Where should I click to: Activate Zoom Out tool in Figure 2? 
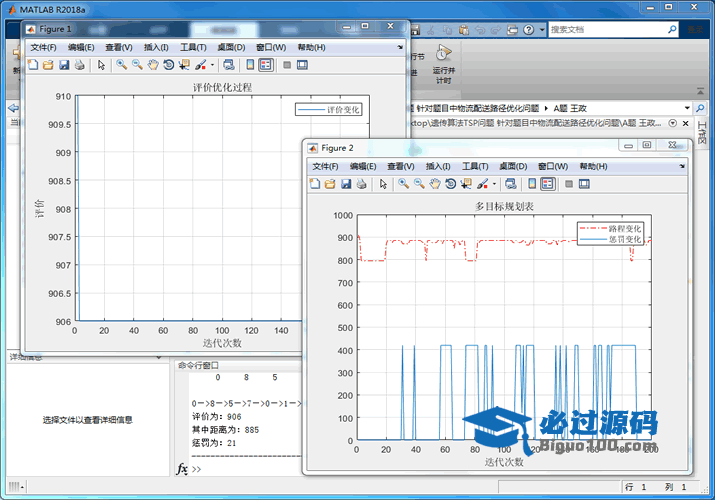click(x=419, y=184)
